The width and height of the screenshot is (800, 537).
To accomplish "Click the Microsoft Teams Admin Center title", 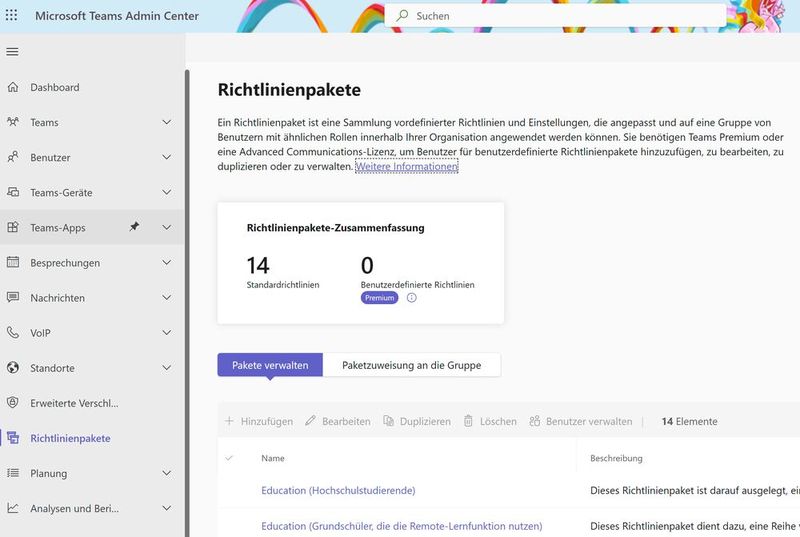I will click(x=117, y=16).
